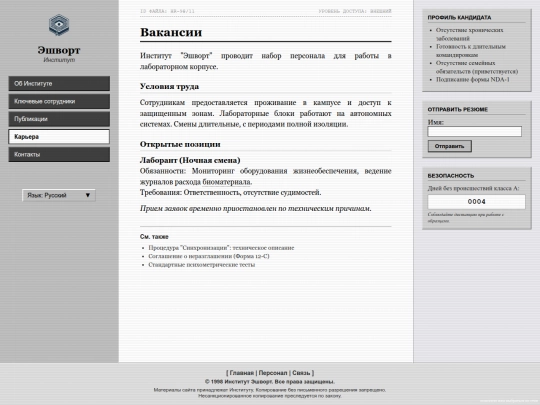
Task: Open Соглашение о неразглашении (Форма 12-С) link
Action: (209, 256)
